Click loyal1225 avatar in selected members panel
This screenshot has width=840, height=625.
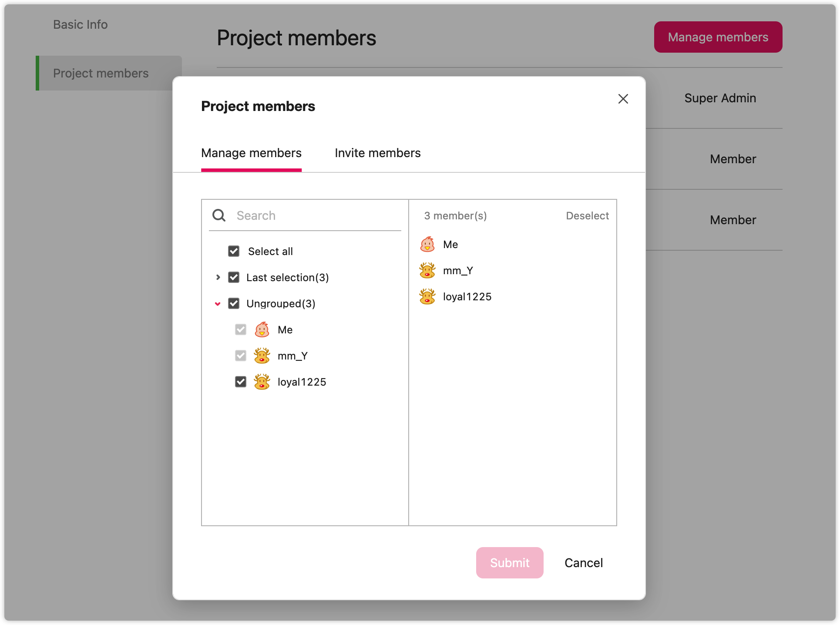427,297
